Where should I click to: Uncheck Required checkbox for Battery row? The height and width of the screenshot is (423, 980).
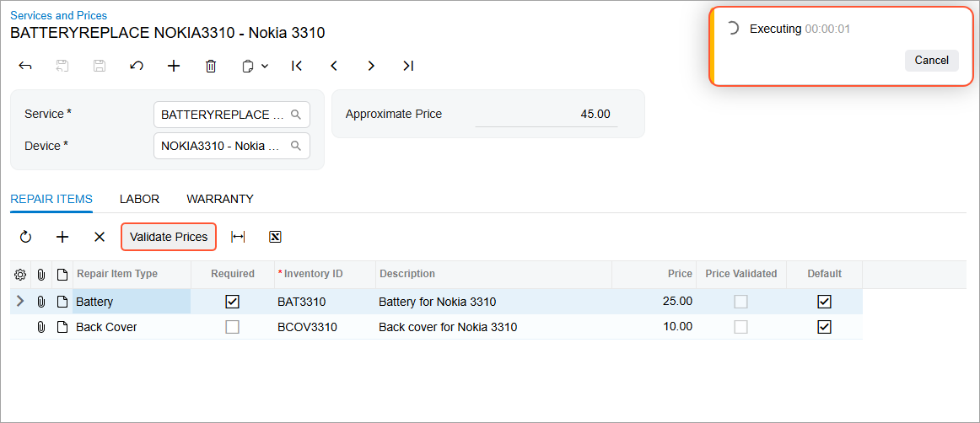click(233, 302)
